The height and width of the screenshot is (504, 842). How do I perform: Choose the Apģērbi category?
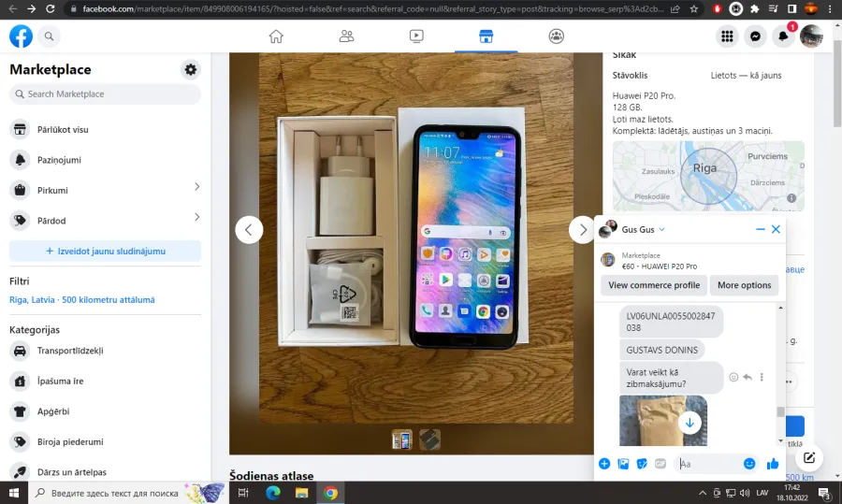point(105,411)
